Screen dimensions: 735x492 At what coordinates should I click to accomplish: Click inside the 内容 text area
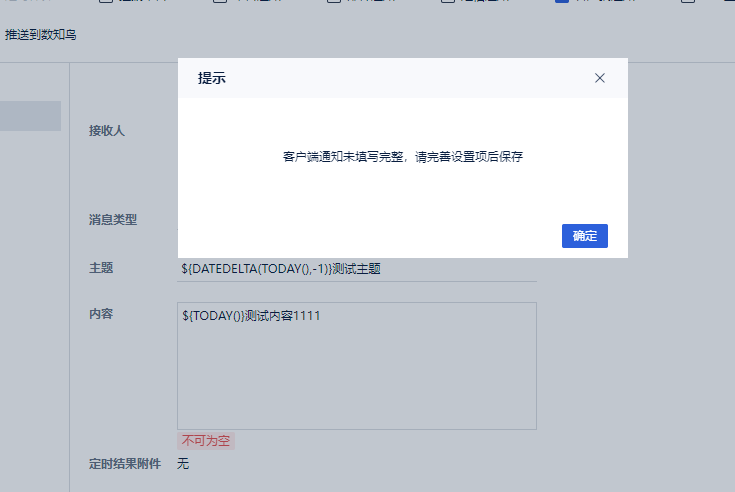coord(357,366)
